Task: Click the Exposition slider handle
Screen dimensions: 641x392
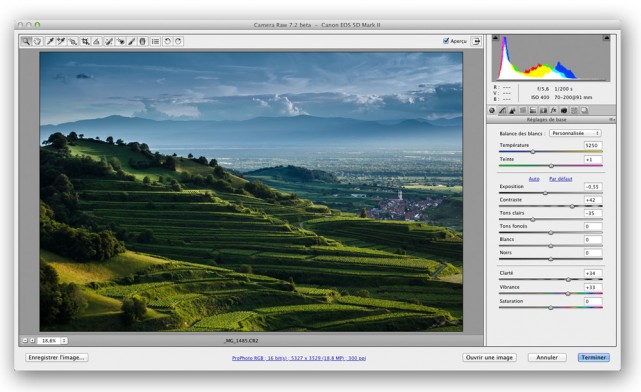Action: 545,193
